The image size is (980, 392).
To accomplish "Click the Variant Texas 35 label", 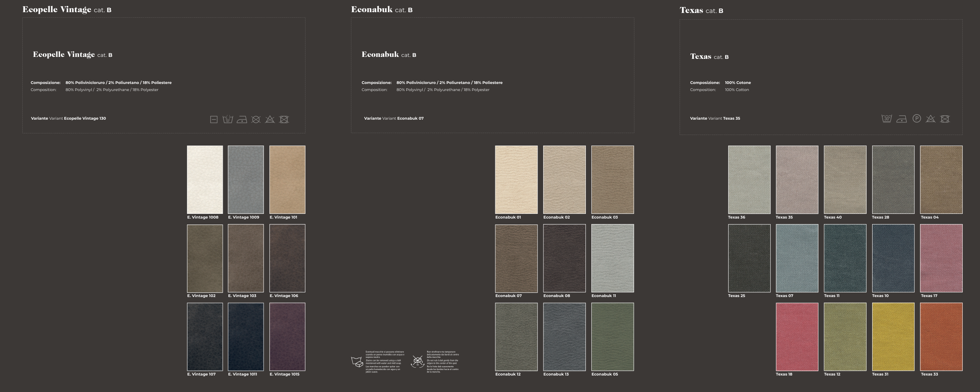I will [x=715, y=119].
